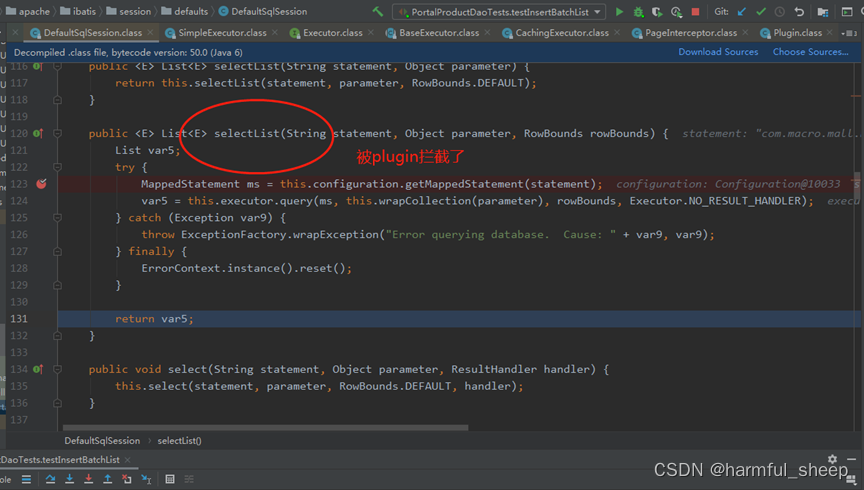The height and width of the screenshot is (490, 864).
Task: Open the debug panel settings gear
Action: click(832, 459)
